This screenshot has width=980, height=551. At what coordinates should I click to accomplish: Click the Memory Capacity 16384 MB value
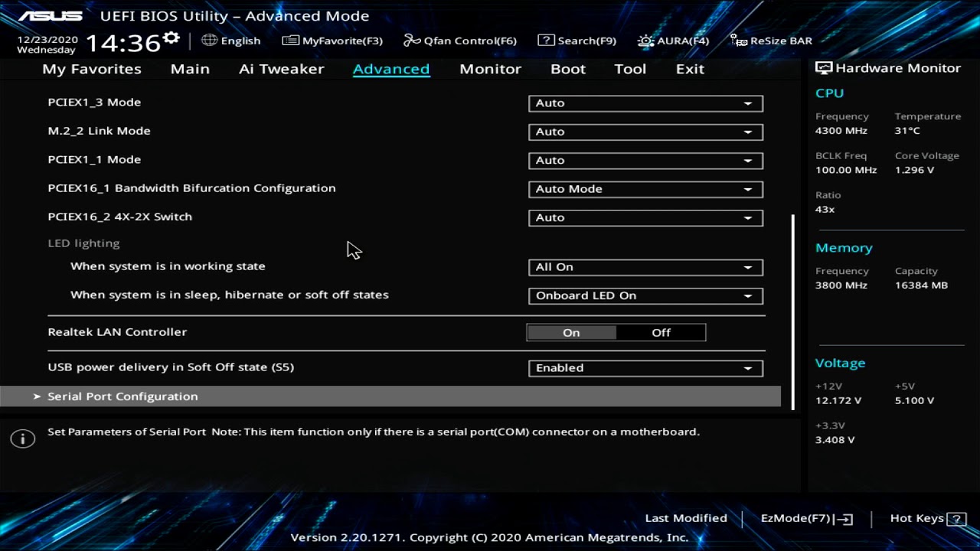[921, 285]
